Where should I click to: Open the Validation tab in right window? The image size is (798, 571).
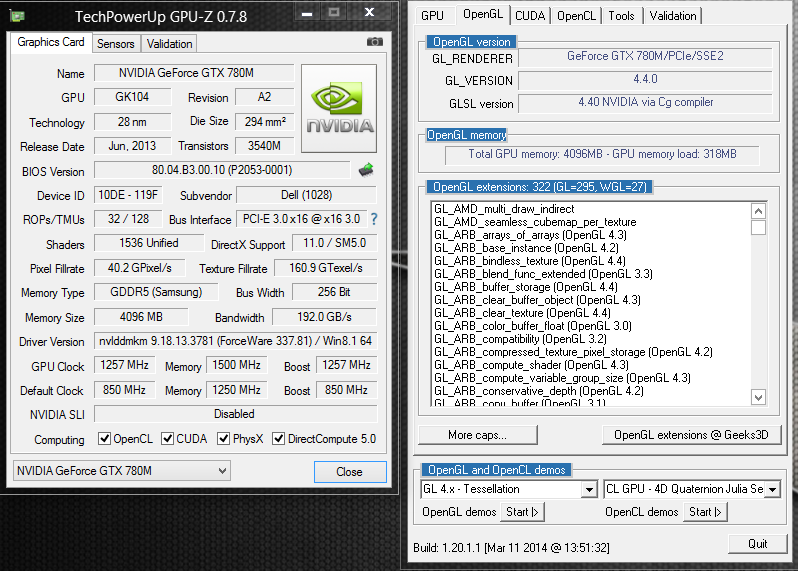pyautogui.click(x=673, y=16)
